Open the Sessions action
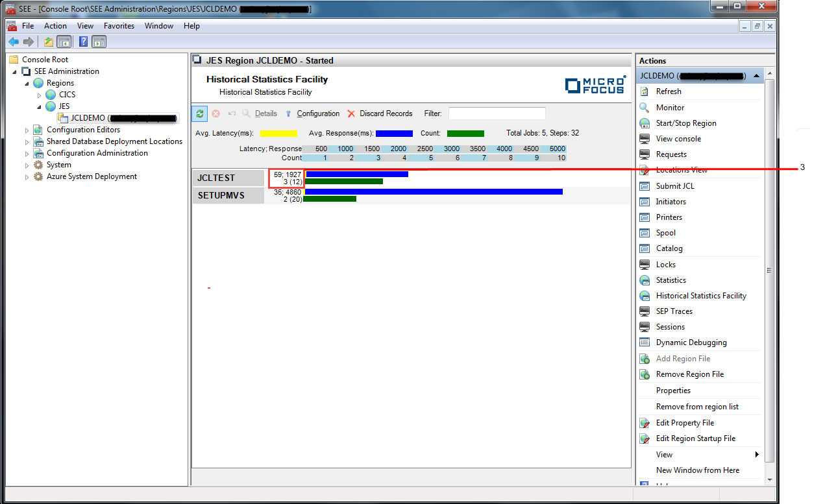836x504 pixels. (x=670, y=327)
